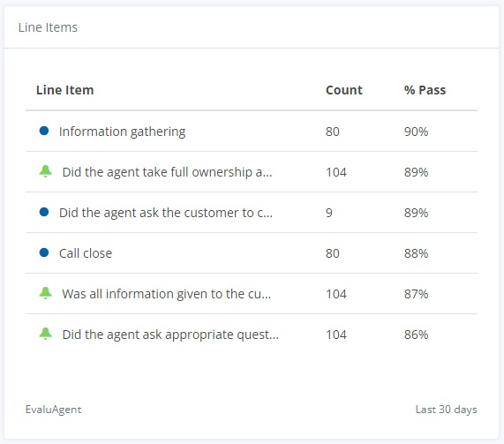Sort by the % Pass column header
Viewport: 504px width, 444px height.
point(425,90)
